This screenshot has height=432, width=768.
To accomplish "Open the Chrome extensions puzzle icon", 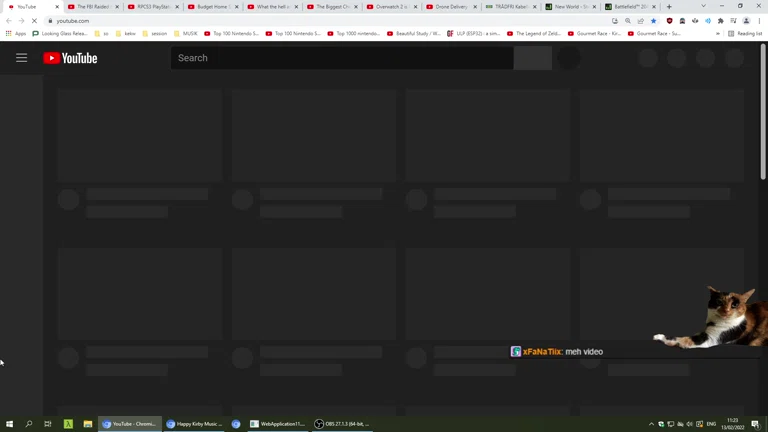I will [720, 21].
